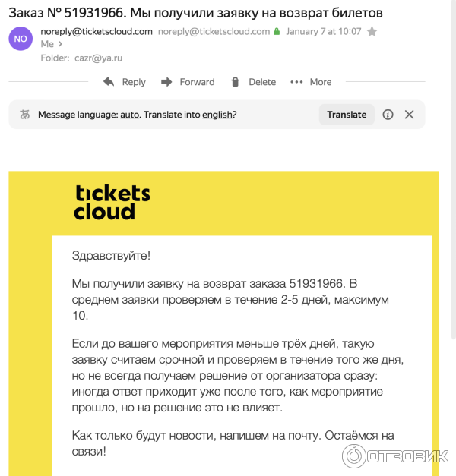Click sender name noreply@ticketscloud.com

96,32
